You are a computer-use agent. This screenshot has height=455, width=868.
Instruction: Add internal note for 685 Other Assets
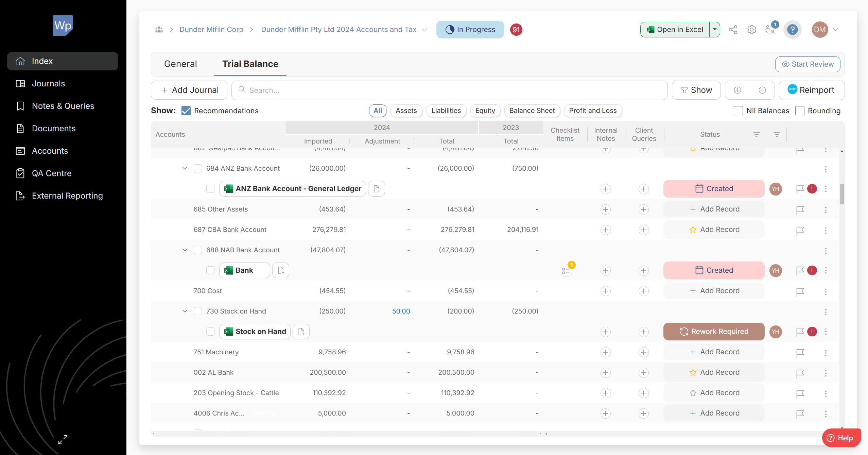pyautogui.click(x=606, y=209)
